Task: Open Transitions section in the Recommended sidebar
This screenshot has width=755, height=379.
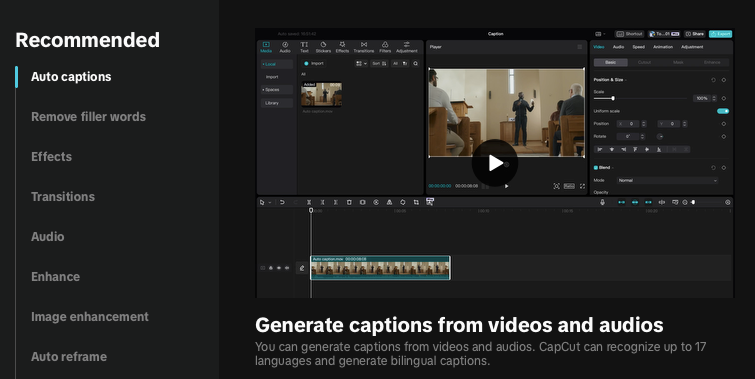Action: 63,196
